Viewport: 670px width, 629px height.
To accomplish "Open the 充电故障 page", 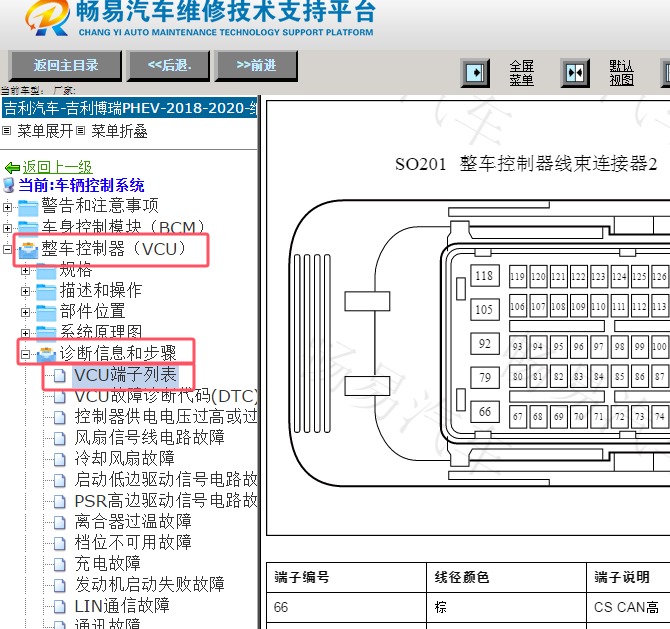I will click(x=108, y=563).
